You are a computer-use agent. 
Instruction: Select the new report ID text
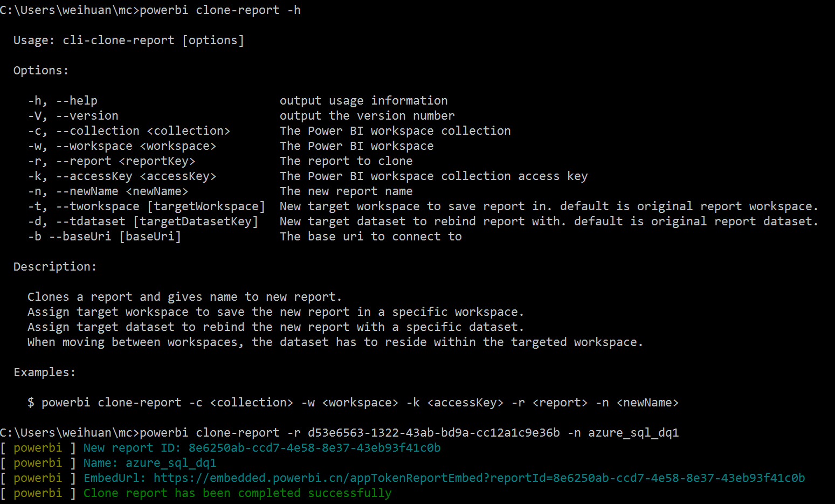tap(314, 447)
